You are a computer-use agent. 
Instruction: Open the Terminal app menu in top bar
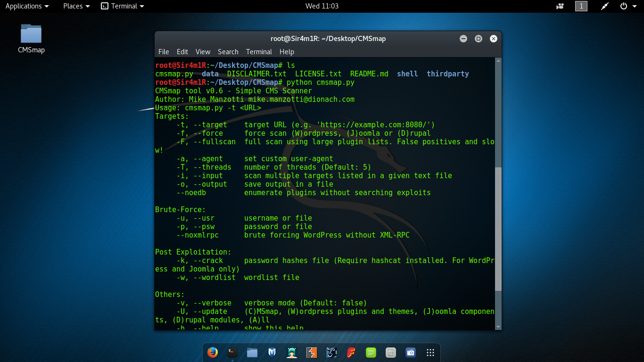point(123,6)
